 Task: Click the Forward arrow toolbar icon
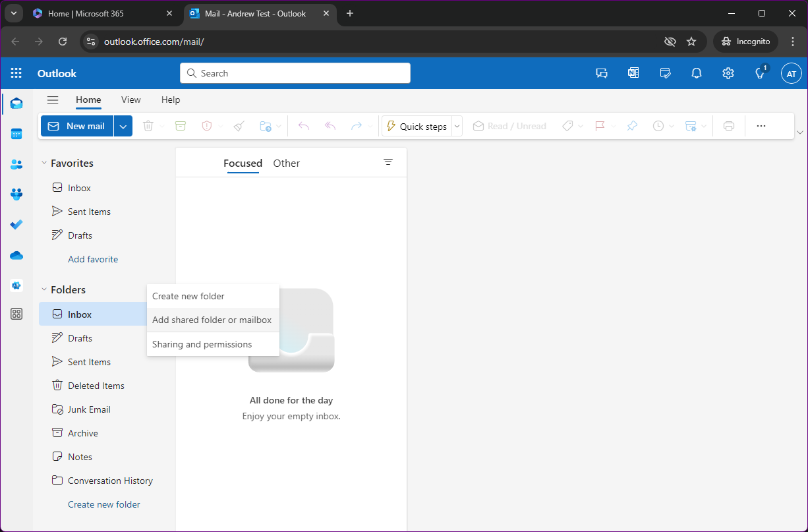(357, 126)
